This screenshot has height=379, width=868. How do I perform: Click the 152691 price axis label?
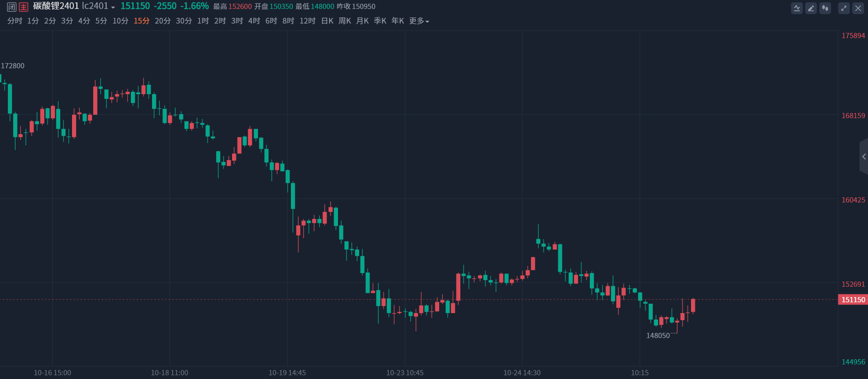pos(853,284)
